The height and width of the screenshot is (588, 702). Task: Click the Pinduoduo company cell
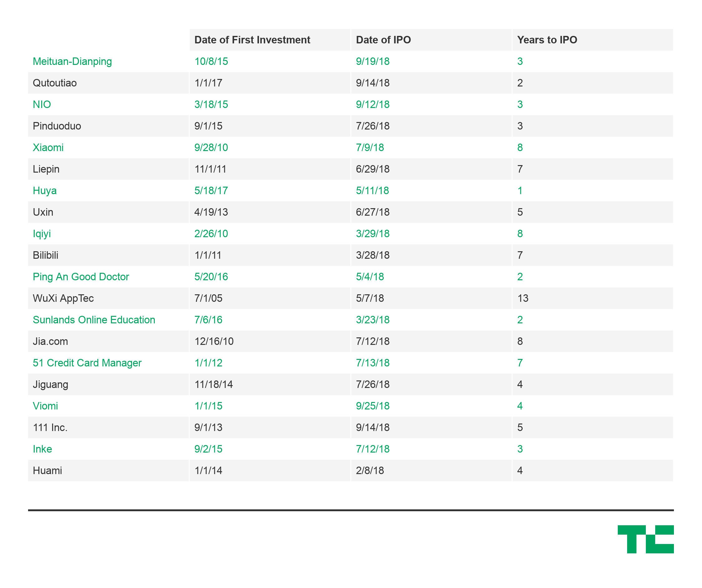[x=57, y=126]
